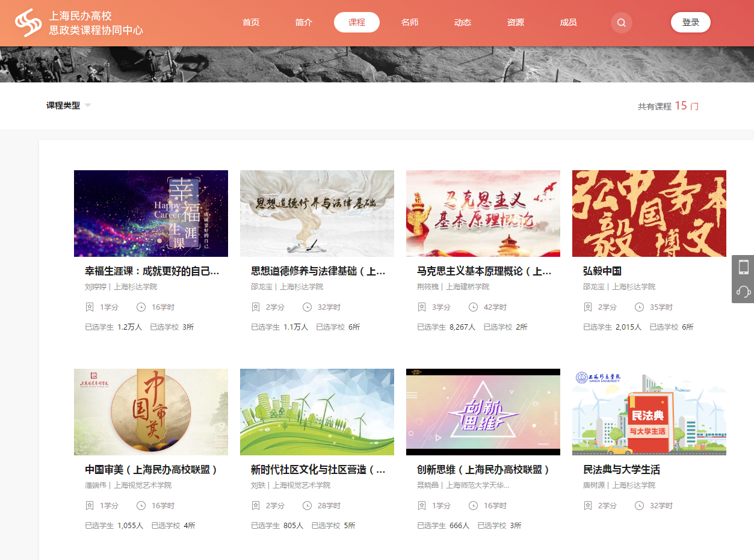Viewport: 754px width, 560px height.
Task: Click the 已选学生 2,015人 text
Action: click(613, 327)
